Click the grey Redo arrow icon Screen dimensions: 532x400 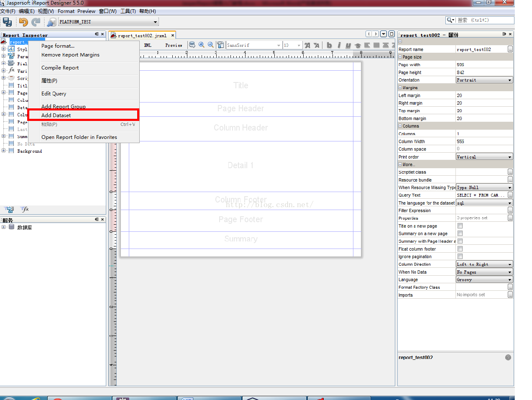pyautogui.click(x=36, y=22)
